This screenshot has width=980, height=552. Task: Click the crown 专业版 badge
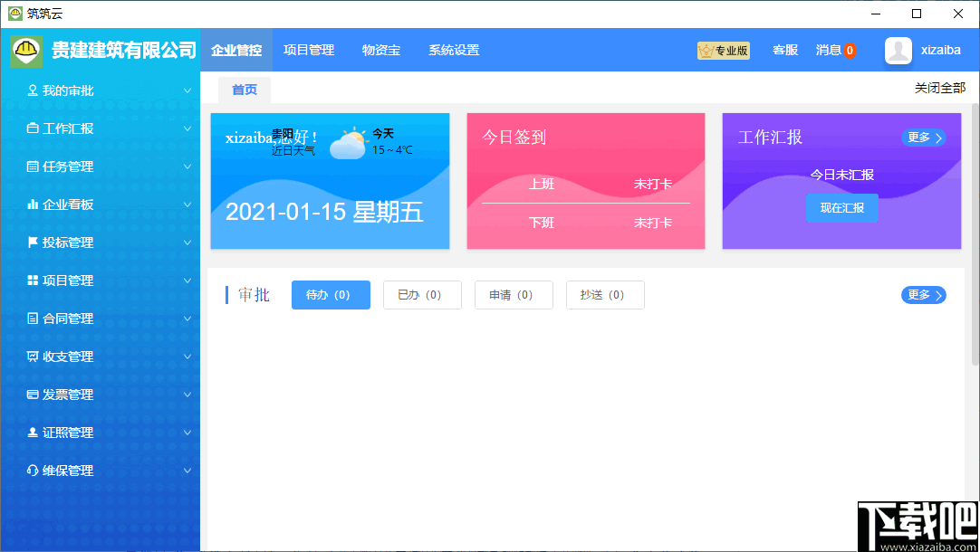(x=723, y=51)
